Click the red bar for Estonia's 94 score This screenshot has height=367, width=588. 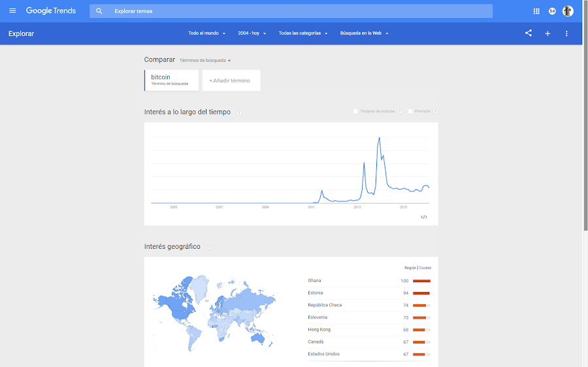(421, 293)
